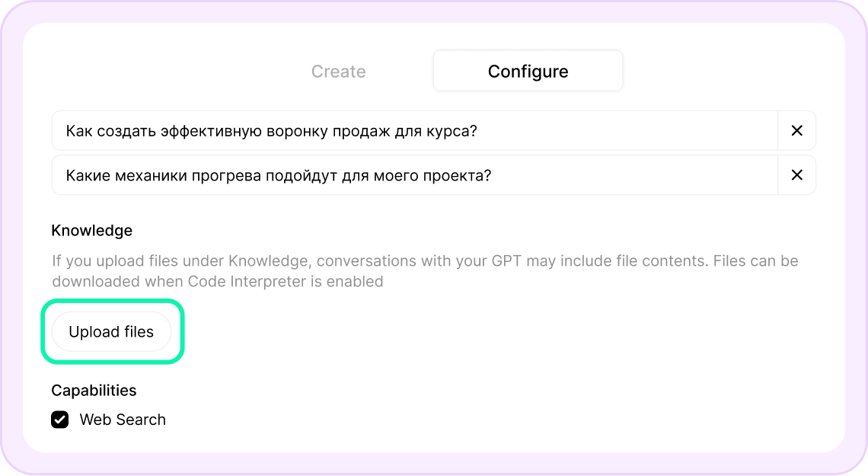The width and height of the screenshot is (868, 476).
Task: Select the second conversation starter text field
Action: point(381,174)
